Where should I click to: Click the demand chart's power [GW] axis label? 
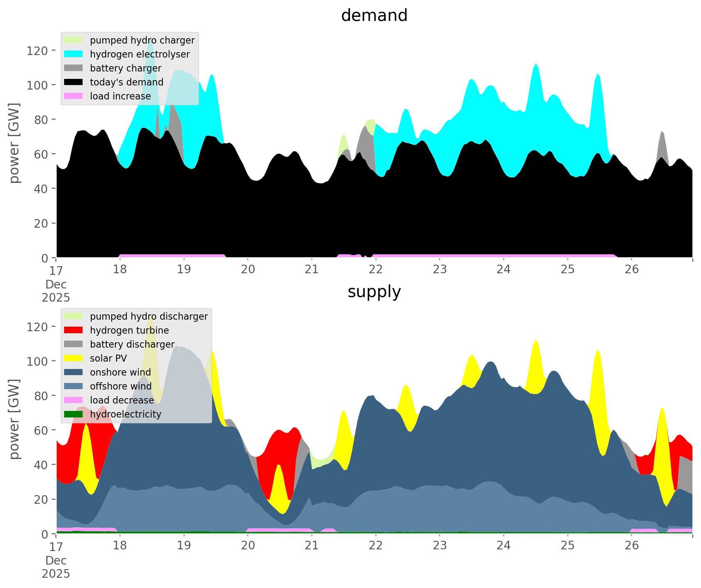point(14,143)
